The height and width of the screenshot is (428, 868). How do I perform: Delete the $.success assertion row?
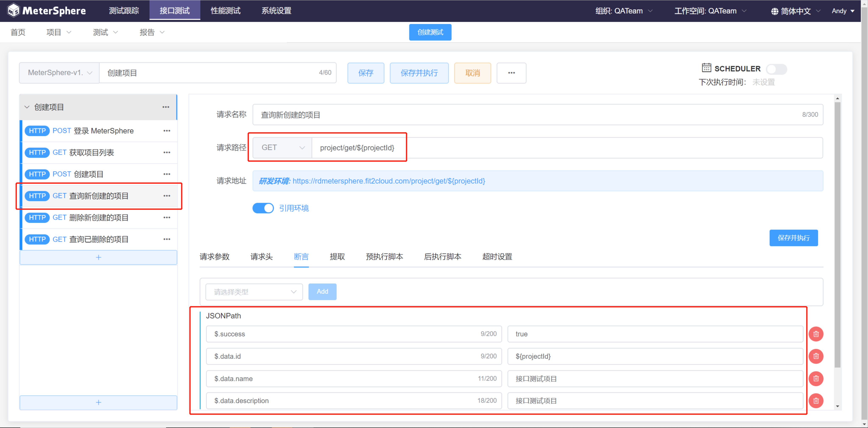coord(816,334)
